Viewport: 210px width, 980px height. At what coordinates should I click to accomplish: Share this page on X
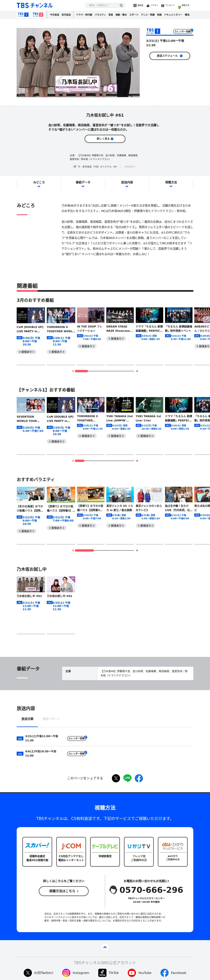point(116,778)
